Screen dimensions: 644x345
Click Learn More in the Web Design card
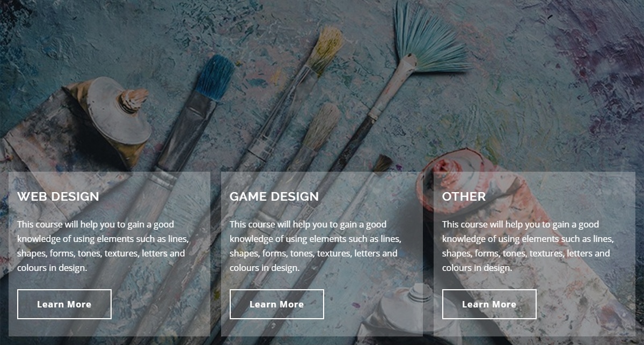[x=64, y=304]
